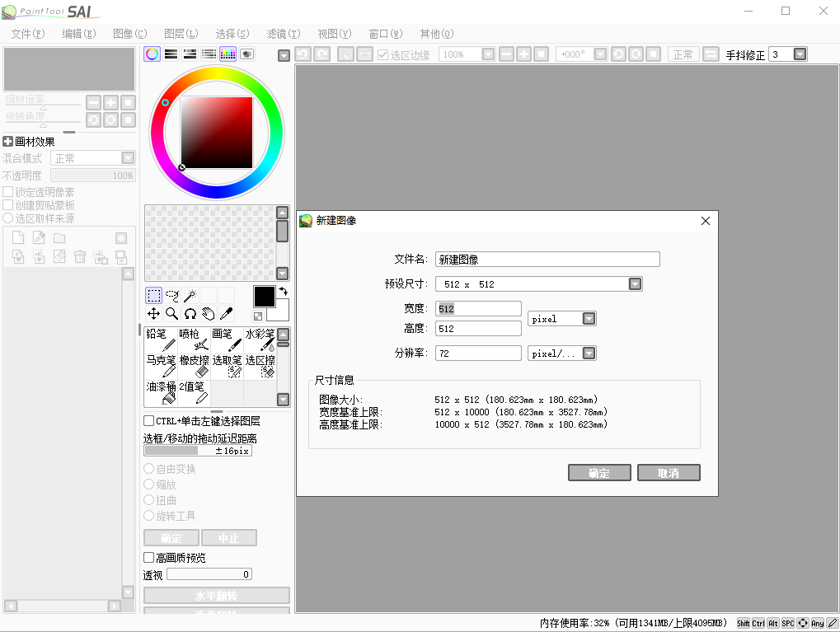Image resolution: width=840 pixels, height=632 pixels.
Task: Select the 自由变换 radio button
Action: [149, 469]
